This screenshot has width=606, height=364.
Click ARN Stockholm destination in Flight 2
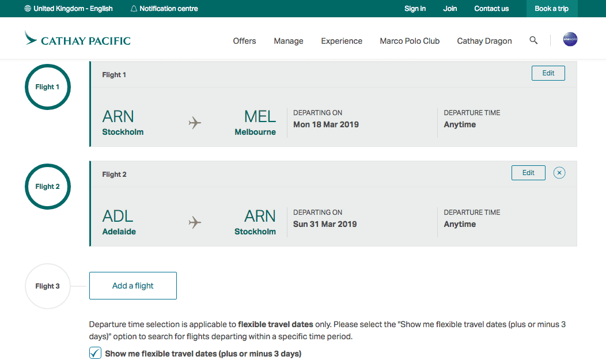pyautogui.click(x=255, y=222)
